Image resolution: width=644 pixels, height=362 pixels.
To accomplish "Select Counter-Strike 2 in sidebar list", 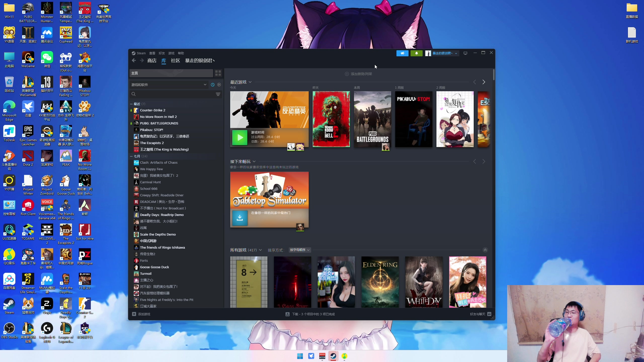I will [x=176, y=110].
